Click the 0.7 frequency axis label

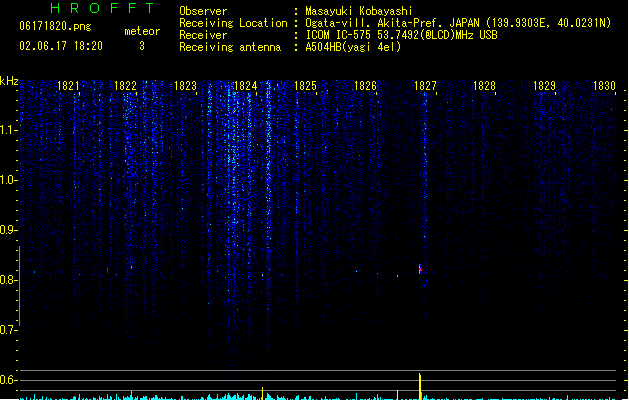[x=8, y=330]
